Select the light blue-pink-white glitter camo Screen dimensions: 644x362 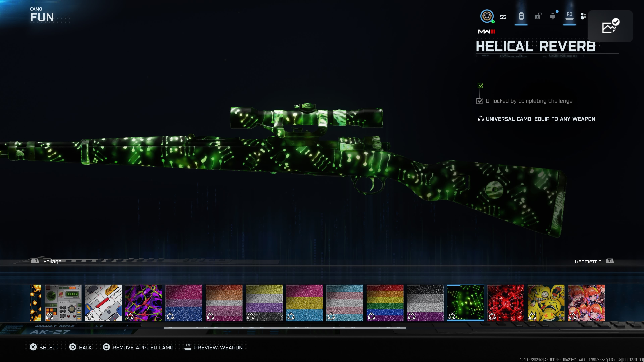[345, 303]
